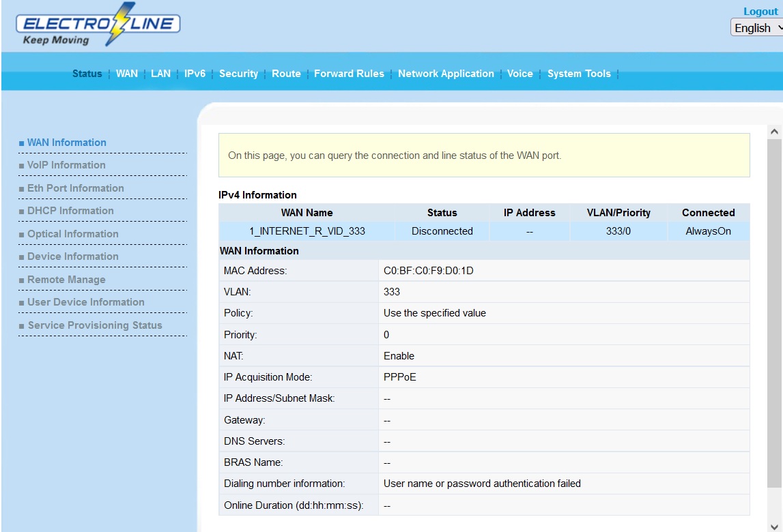This screenshot has height=532, width=783.
Task: View DHCP Information page
Action: point(70,211)
